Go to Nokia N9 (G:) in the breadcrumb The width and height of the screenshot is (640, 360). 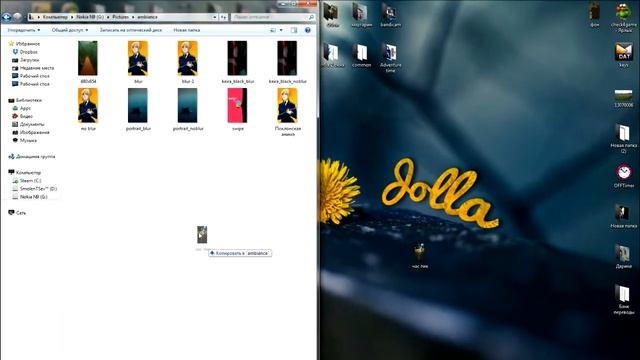point(91,17)
